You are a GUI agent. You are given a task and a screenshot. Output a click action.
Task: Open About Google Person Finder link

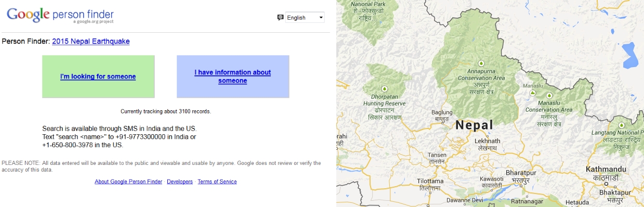(129, 182)
